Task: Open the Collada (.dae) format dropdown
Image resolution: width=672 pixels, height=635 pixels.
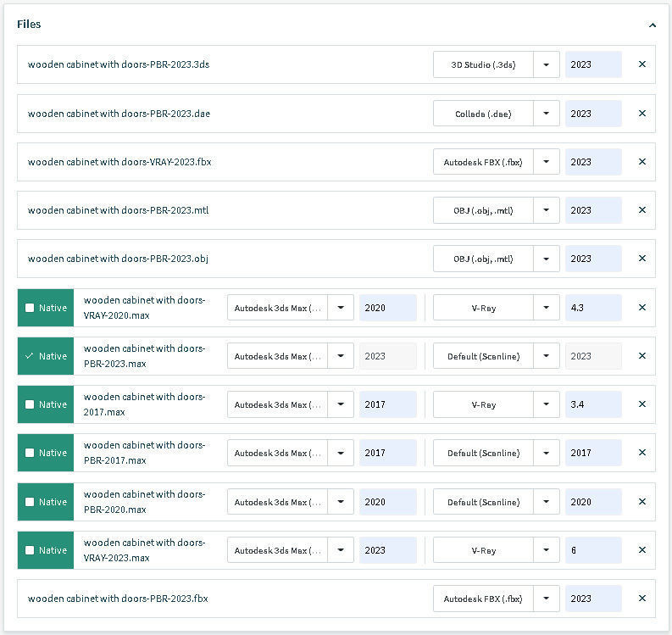Action: tap(546, 114)
